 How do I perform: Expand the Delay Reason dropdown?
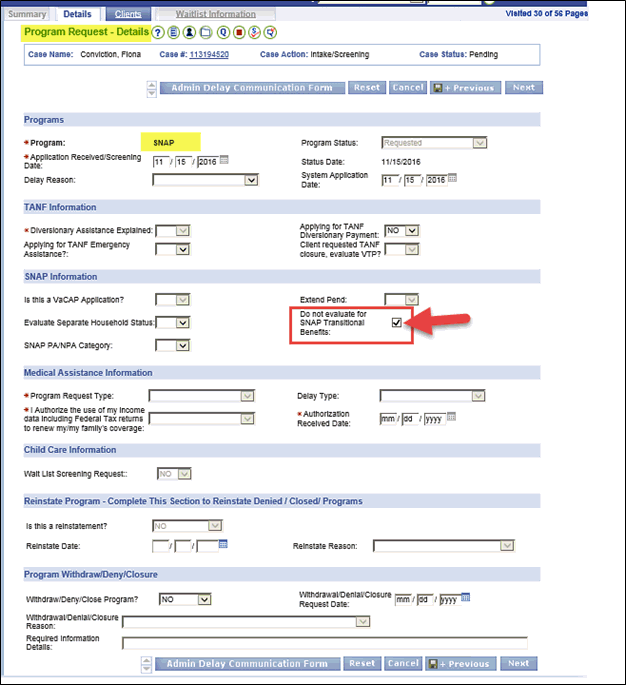pyautogui.click(x=206, y=180)
